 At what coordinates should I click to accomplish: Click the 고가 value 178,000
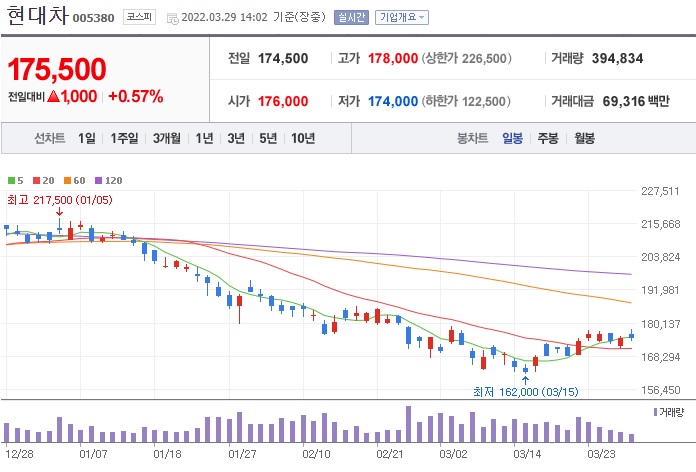point(393,58)
